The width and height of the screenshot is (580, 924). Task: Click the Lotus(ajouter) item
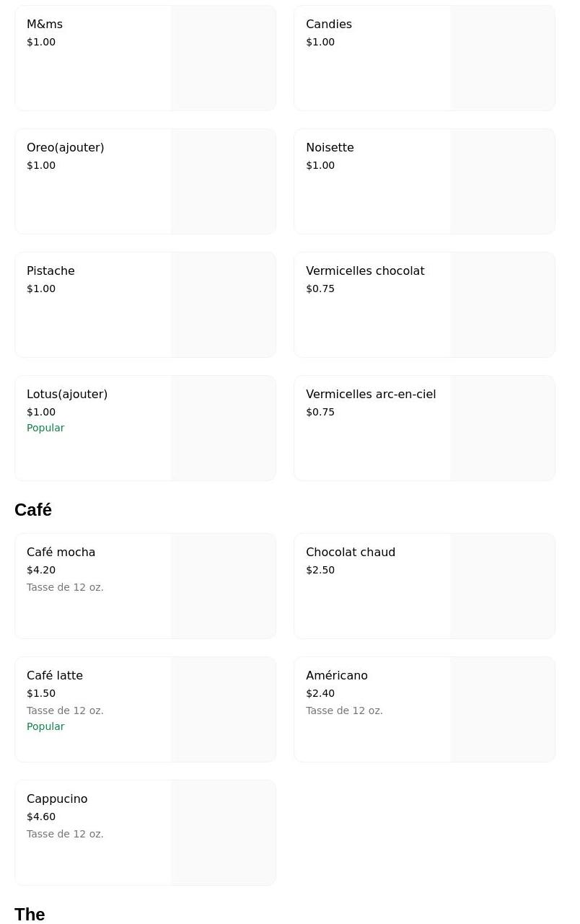(x=94, y=428)
